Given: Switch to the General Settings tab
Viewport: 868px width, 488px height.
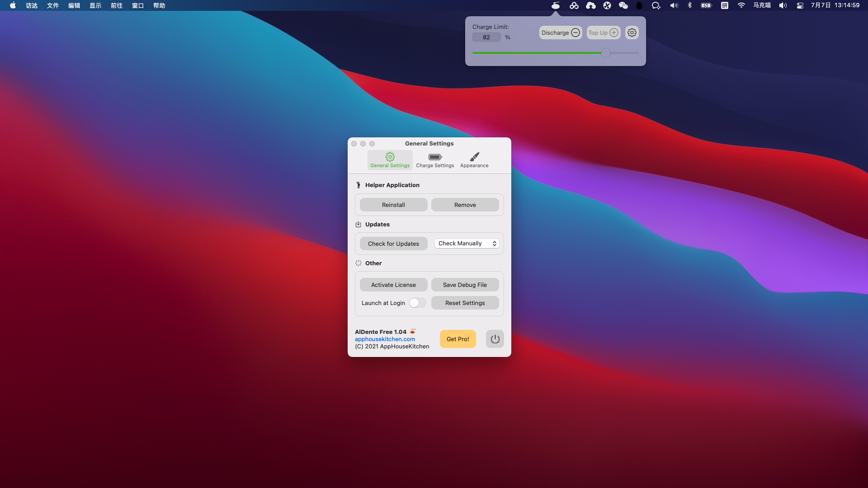Looking at the screenshot, I should [x=390, y=160].
